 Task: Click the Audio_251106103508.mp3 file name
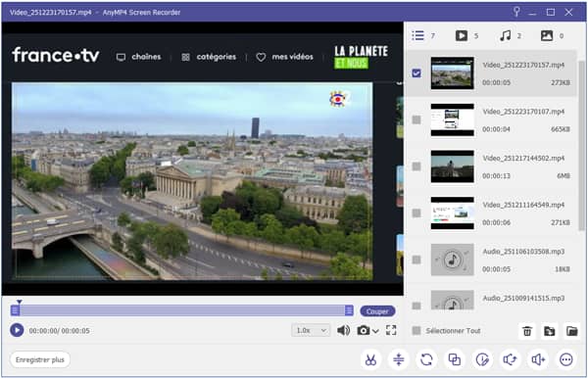pos(523,252)
